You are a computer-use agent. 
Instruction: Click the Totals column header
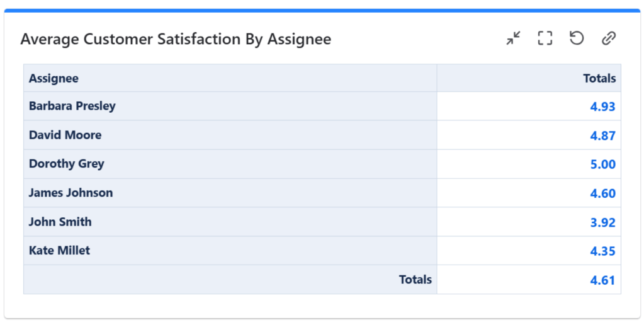click(x=599, y=78)
